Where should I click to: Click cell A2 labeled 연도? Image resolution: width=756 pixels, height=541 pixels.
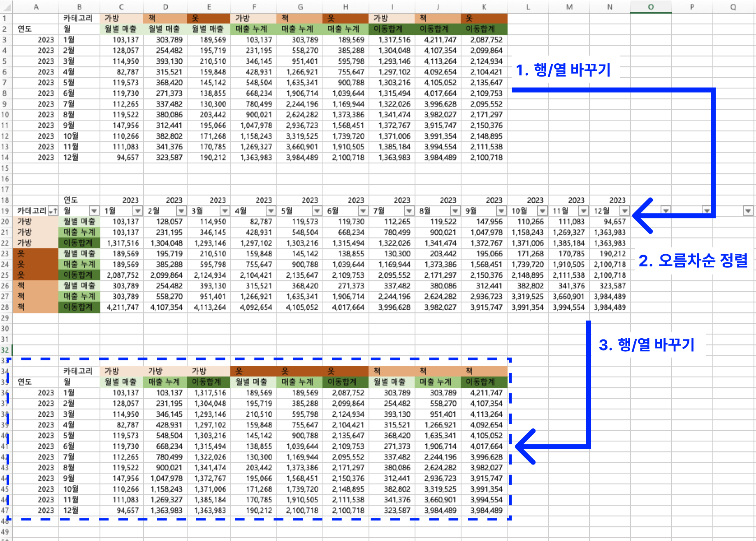click(x=36, y=29)
